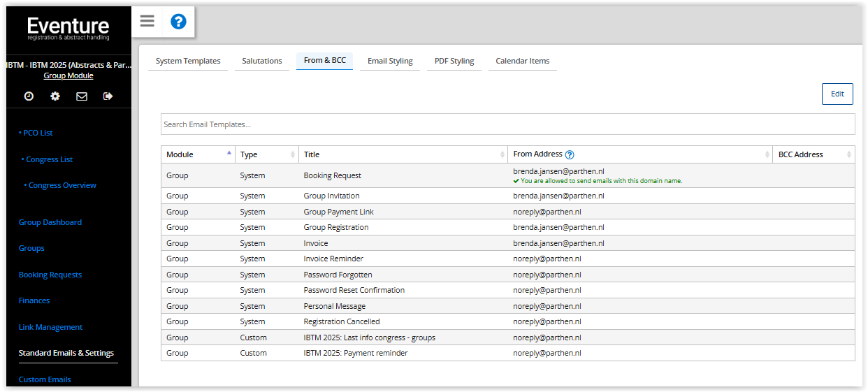Click the Search Email Templates field
The width and height of the screenshot is (868, 392).
click(x=507, y=124)
